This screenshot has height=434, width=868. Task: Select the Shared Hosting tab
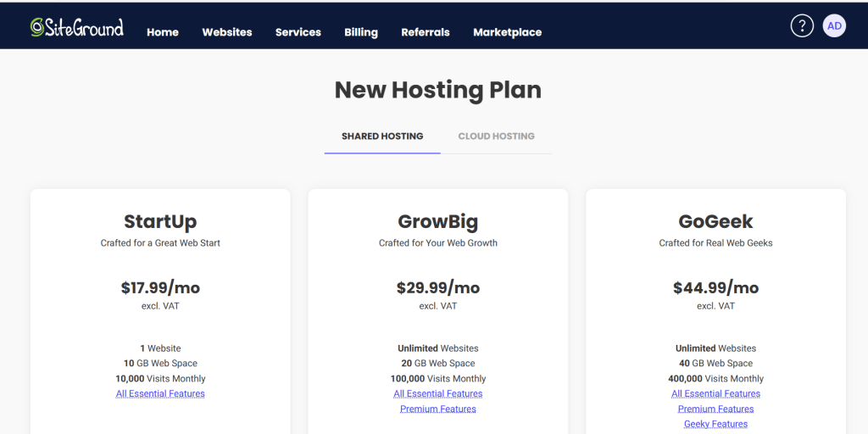(382, 136)
